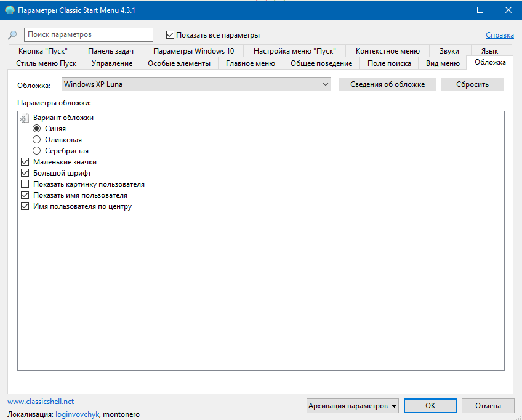The height and width of the screenshot is (420, 522).
Task: Click the Classic Start Menu title icon
Action: pos(9,10)
